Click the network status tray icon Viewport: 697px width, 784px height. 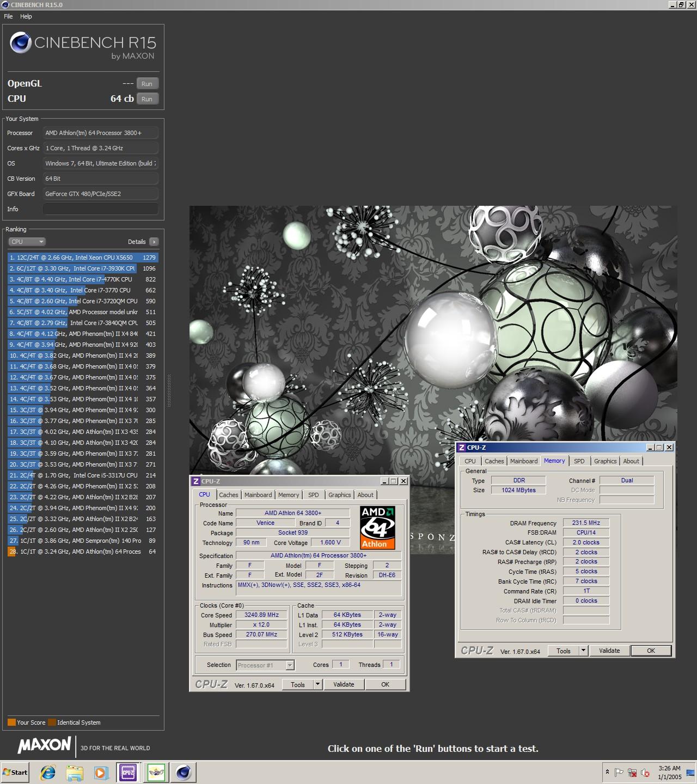coord(632,772)
